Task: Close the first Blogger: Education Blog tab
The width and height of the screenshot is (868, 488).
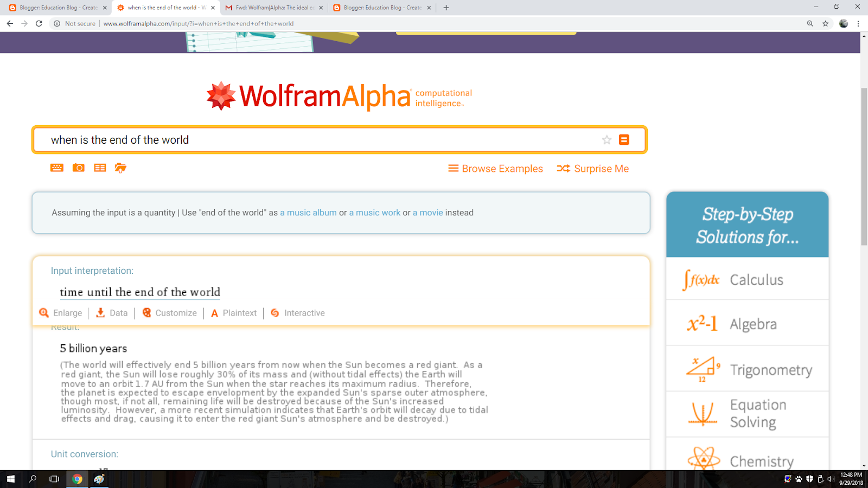Action: 105,8
